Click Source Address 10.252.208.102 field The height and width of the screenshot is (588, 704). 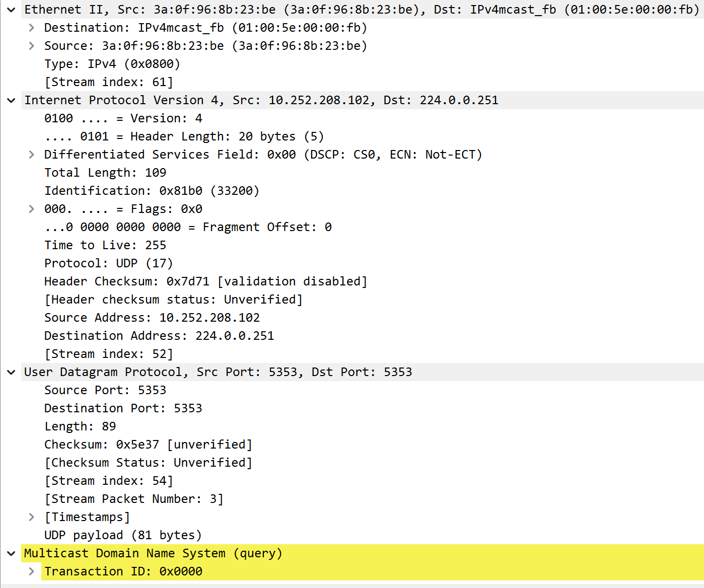[x=152, y=318]
